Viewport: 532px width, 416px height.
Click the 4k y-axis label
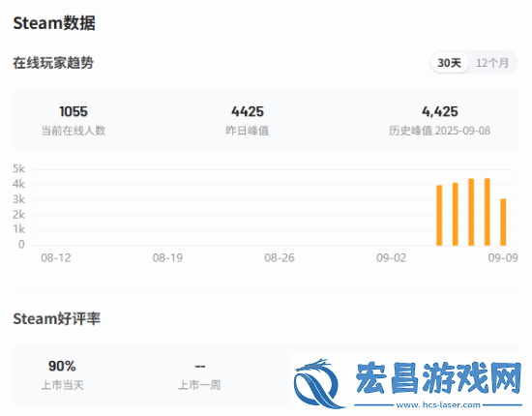[18, 184]
